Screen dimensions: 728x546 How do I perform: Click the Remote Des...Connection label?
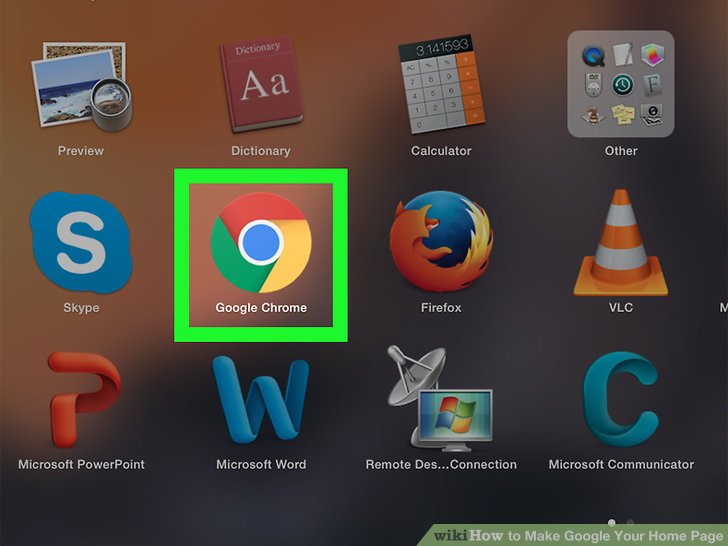(x=441, y=464)
